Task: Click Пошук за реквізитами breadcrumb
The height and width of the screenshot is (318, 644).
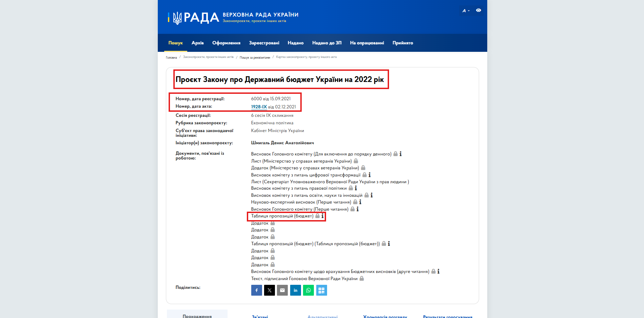Action: [x=255, y=57]
